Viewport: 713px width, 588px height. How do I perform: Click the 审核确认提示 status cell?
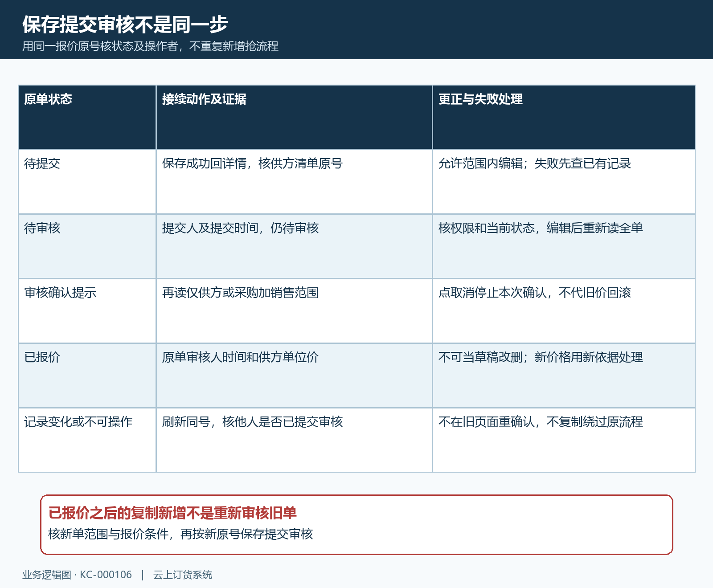click(x=87, y=311)
